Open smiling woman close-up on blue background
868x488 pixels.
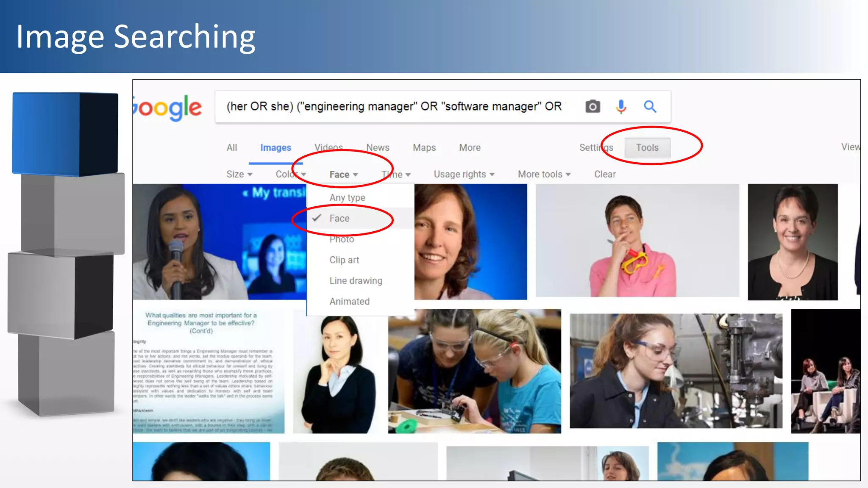pos(471,241)
